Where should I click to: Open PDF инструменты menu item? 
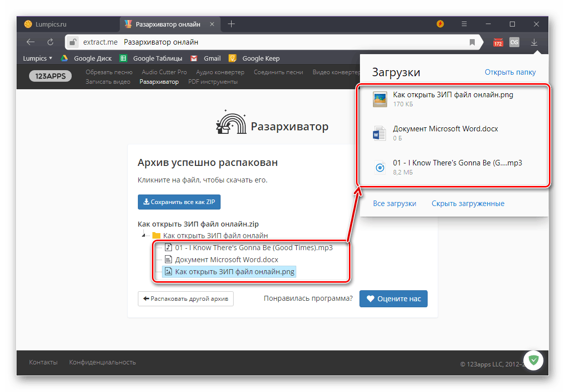point(213,82)
